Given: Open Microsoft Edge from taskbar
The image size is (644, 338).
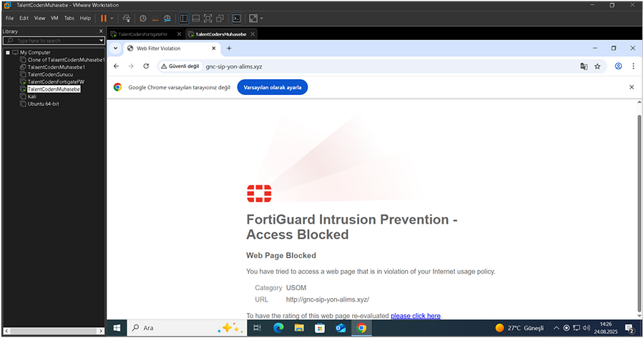Looking at the screenshot, I should pyautogui.click(x=278, y=328).
